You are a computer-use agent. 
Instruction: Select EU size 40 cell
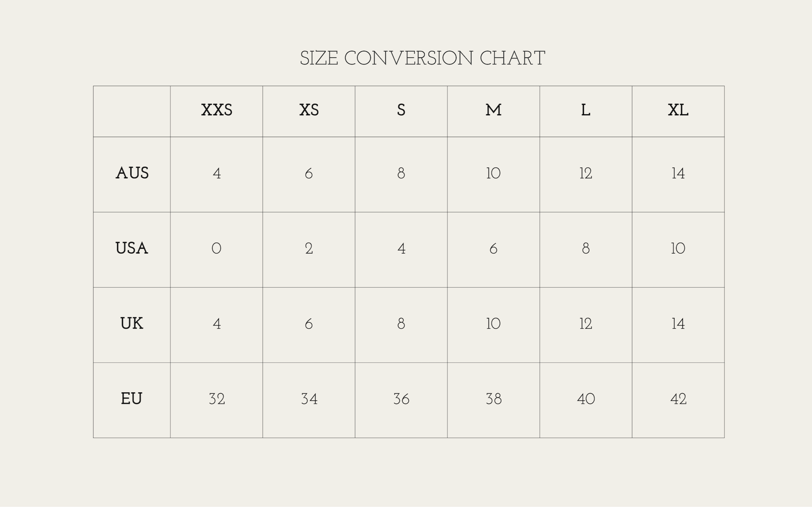586,399
